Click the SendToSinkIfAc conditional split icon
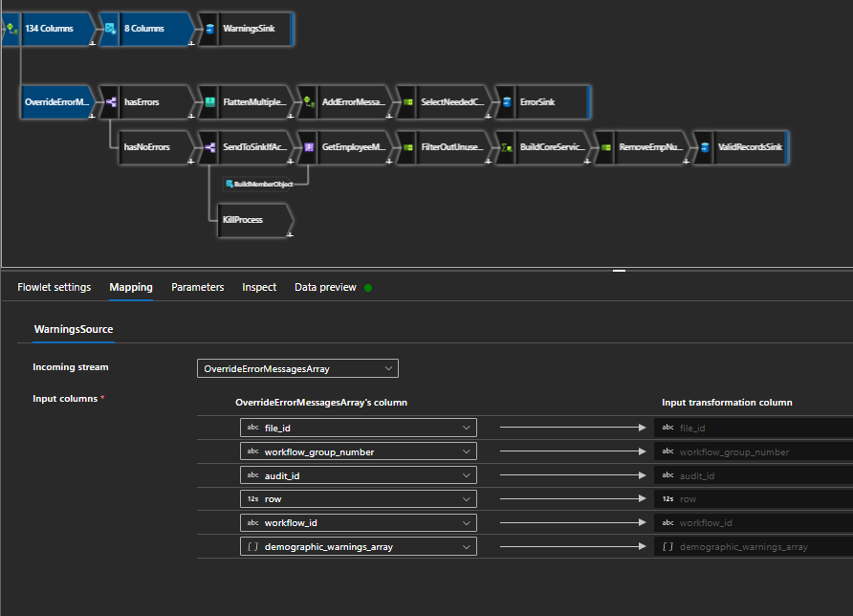The width and height of the screenshot is (853, 616). [210, 147]
